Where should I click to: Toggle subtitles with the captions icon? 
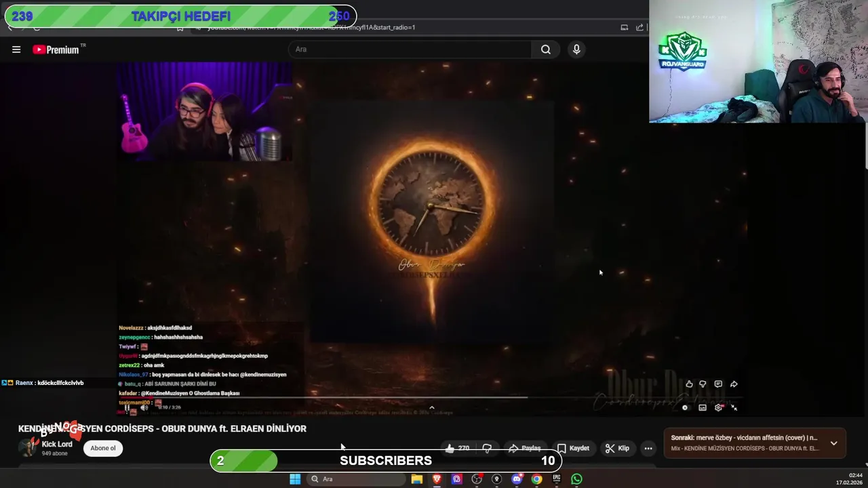click(703, 407)
